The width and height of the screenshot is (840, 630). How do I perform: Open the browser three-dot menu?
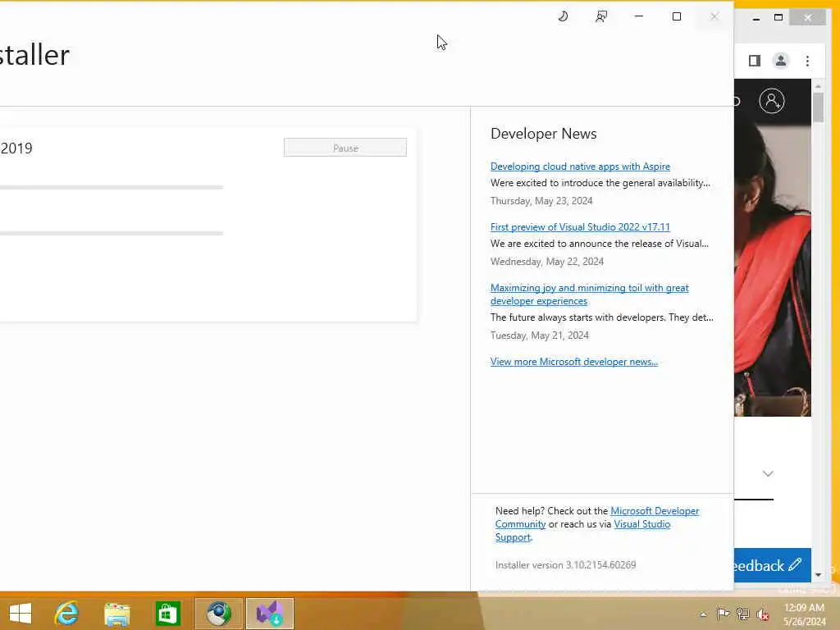(x=807, y=61)
